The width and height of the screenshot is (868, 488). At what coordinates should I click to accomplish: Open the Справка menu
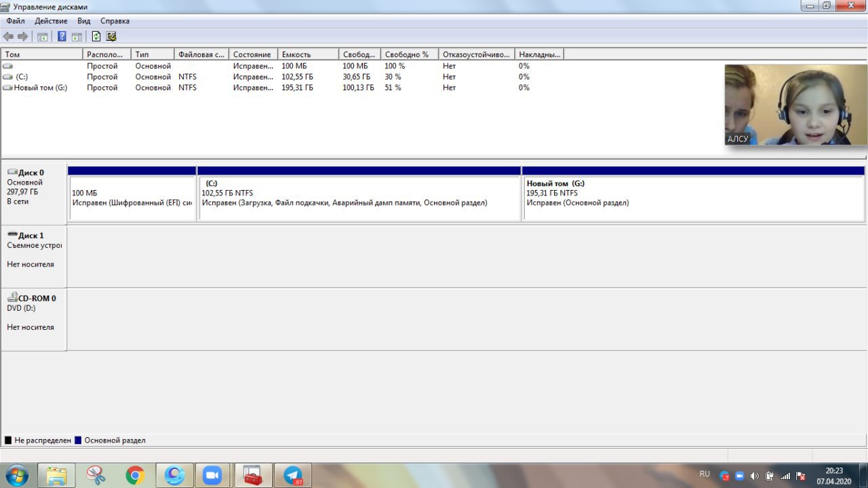tap(115, 21)
